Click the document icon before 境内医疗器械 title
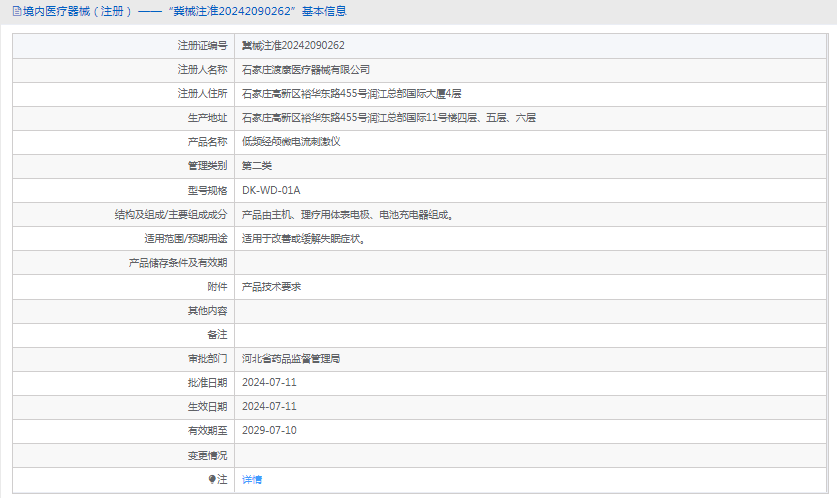 (17, 11)
